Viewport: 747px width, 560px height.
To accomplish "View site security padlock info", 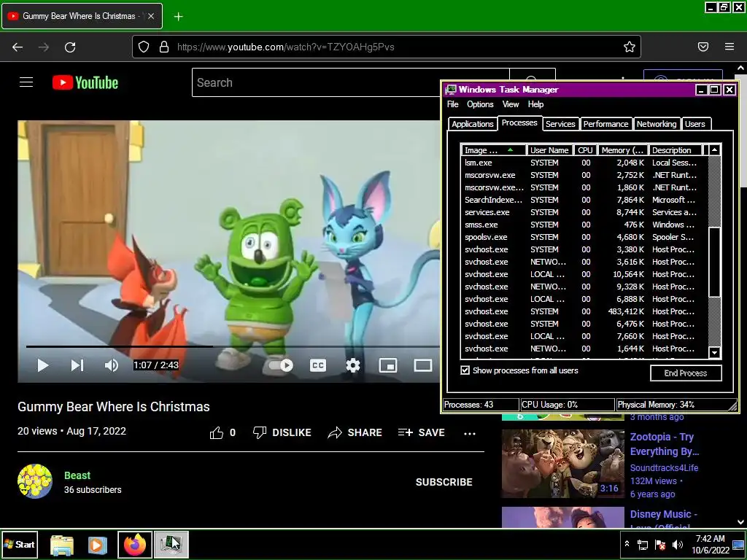I will pos(164,47).
